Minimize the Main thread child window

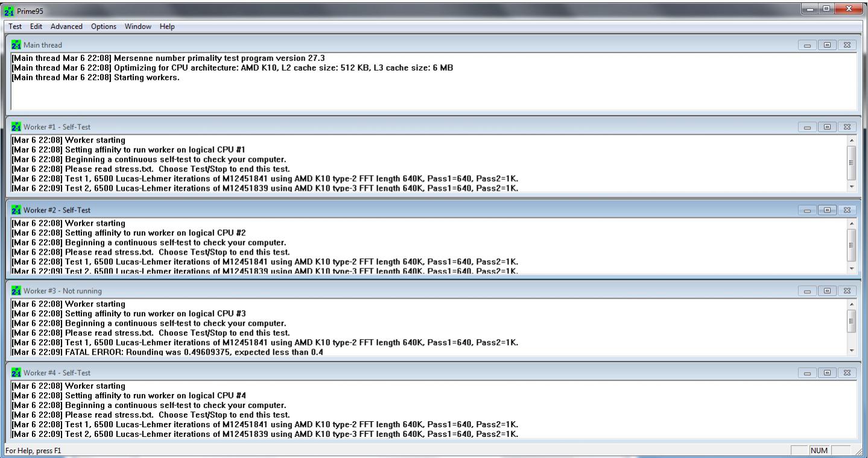coord(806,45)
